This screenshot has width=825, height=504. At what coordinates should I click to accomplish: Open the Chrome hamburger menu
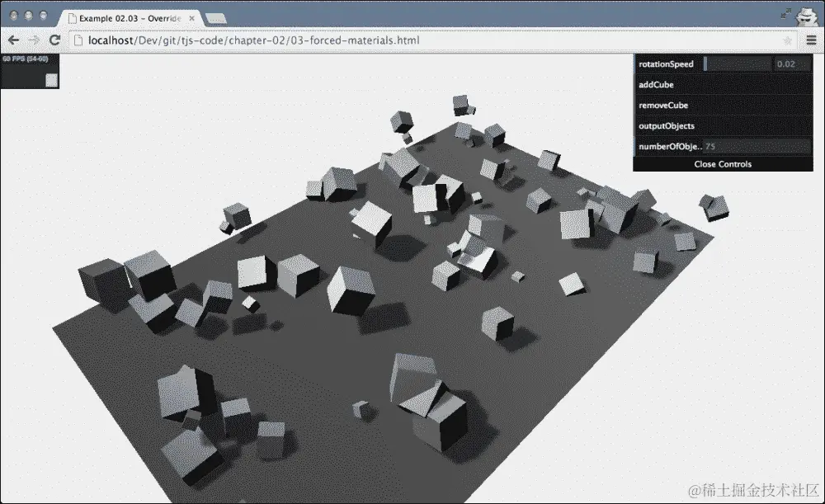coord(811,40)
